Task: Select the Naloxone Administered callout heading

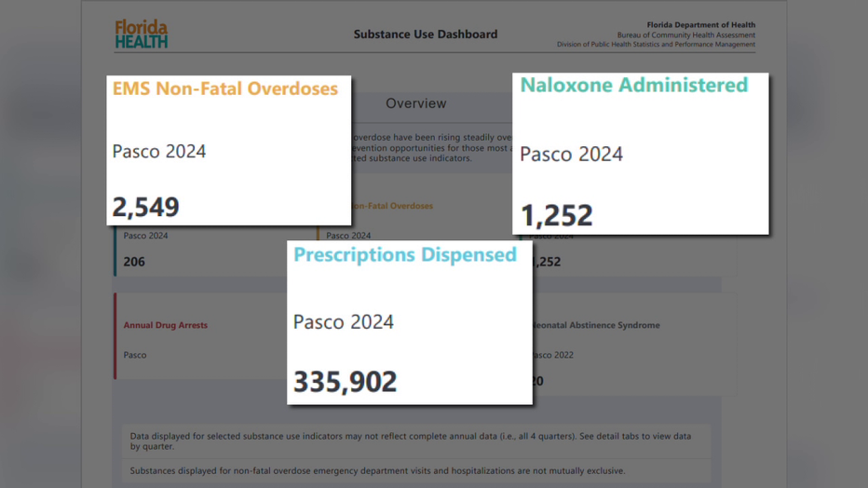Action: coord(633,86)
